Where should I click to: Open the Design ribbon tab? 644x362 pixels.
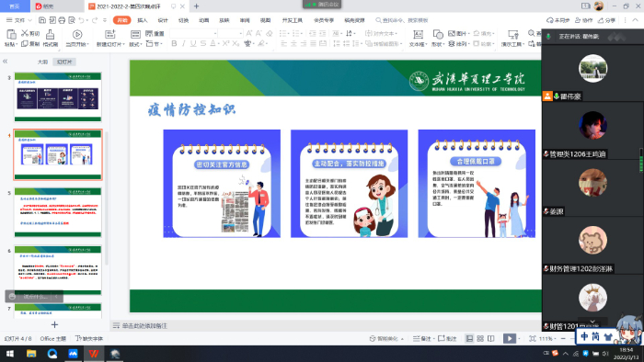click(163, 20)
